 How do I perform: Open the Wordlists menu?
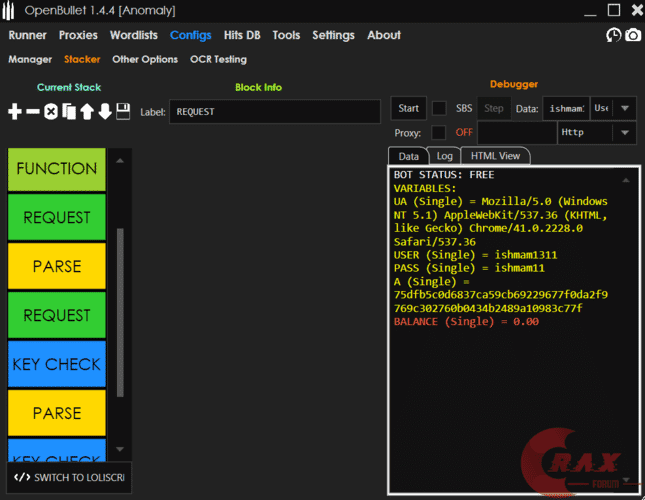tap(134, 35)
